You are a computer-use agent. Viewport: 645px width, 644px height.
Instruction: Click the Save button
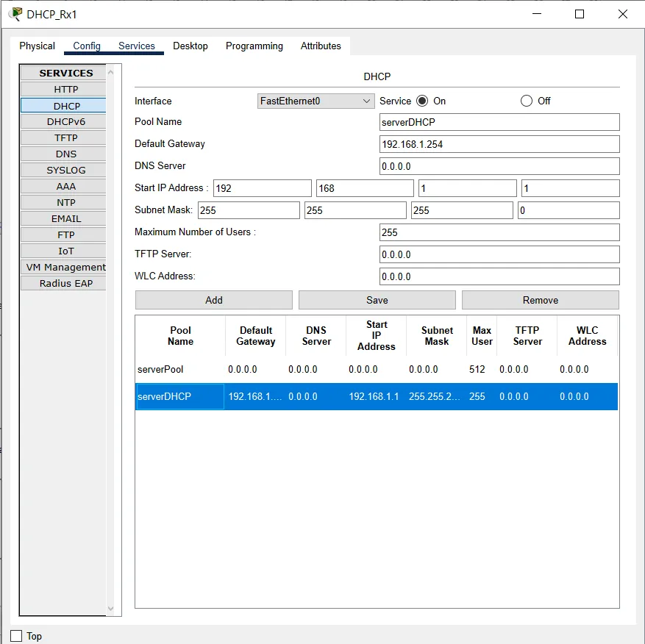coord(377,300)
